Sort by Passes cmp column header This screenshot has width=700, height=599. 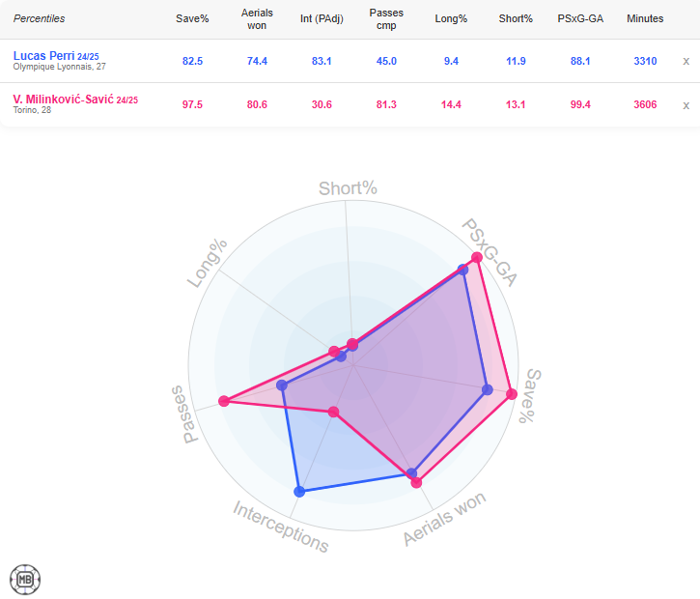(385, 18)
